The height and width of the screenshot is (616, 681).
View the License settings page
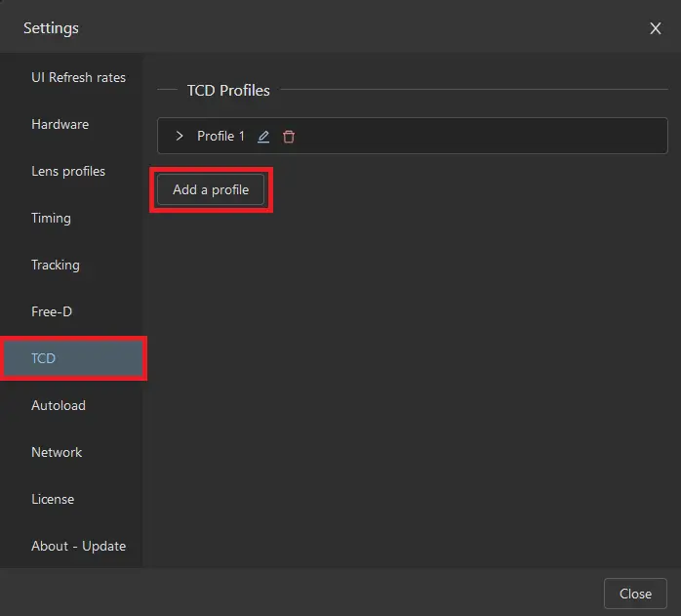53,499
